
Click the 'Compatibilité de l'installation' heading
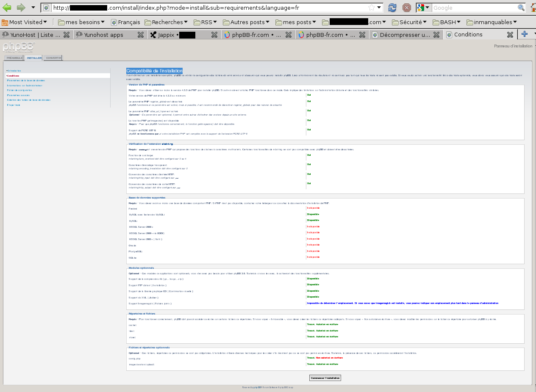pyautogui.click(x=155, y=71)
